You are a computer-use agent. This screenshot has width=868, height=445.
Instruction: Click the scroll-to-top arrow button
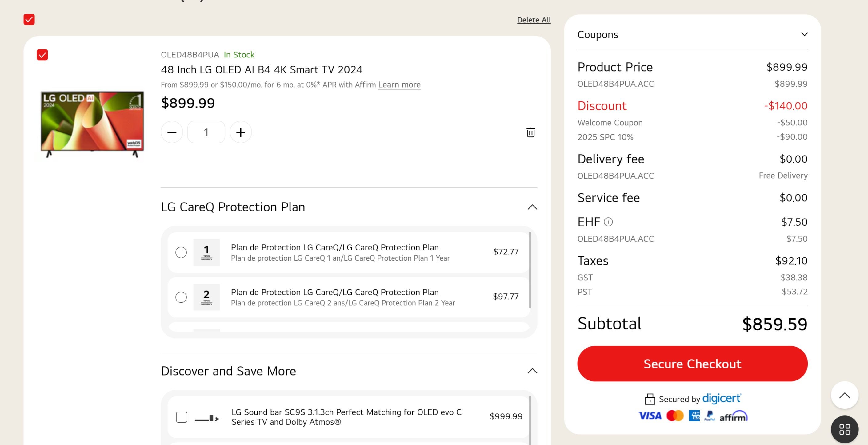[x=844, y=395]
